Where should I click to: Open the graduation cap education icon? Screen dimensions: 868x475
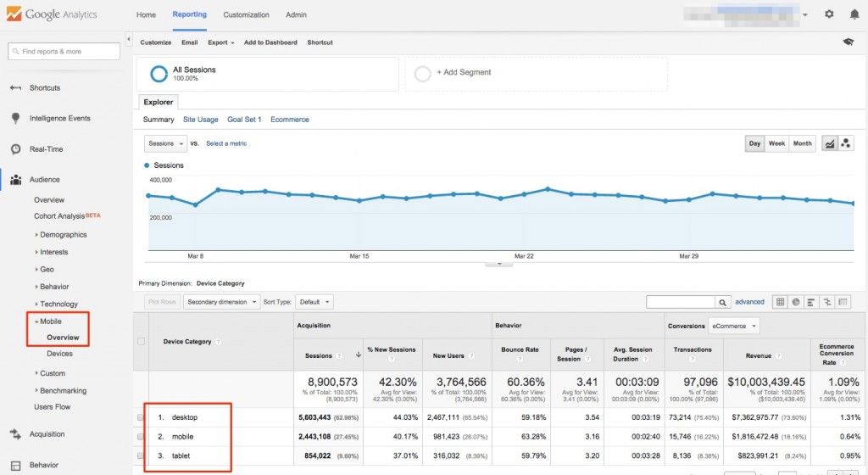pyautogui.click(x=848, y=42)
